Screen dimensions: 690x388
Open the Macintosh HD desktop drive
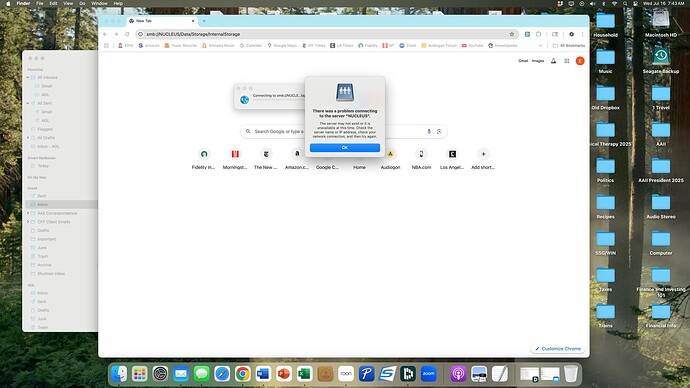click(x=661, y=24)
